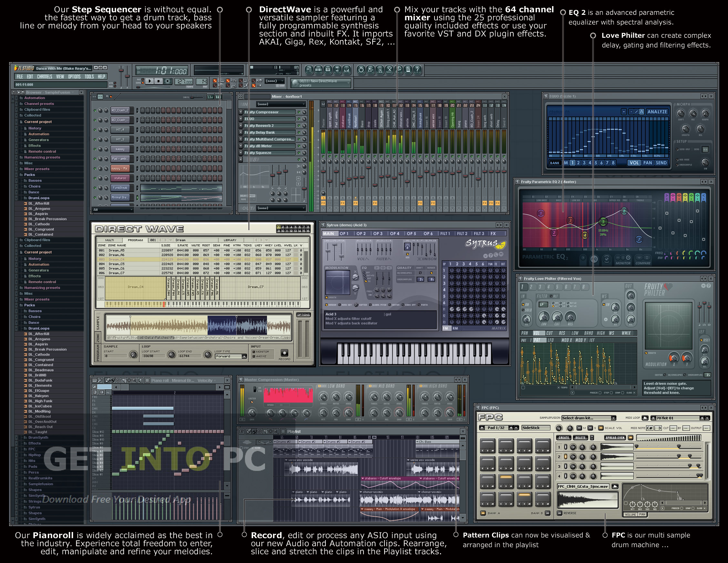
Task: Select the LIBRARY tab in DirectWave
Action: coord(230,240)
